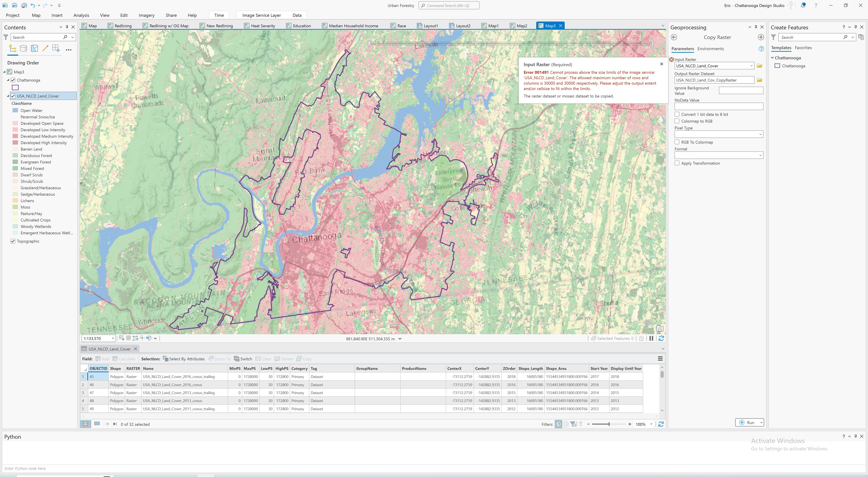Browse for the Output Raster Dataset folder
This screenshot has height=477, width=868.
(x=759, y=80)
